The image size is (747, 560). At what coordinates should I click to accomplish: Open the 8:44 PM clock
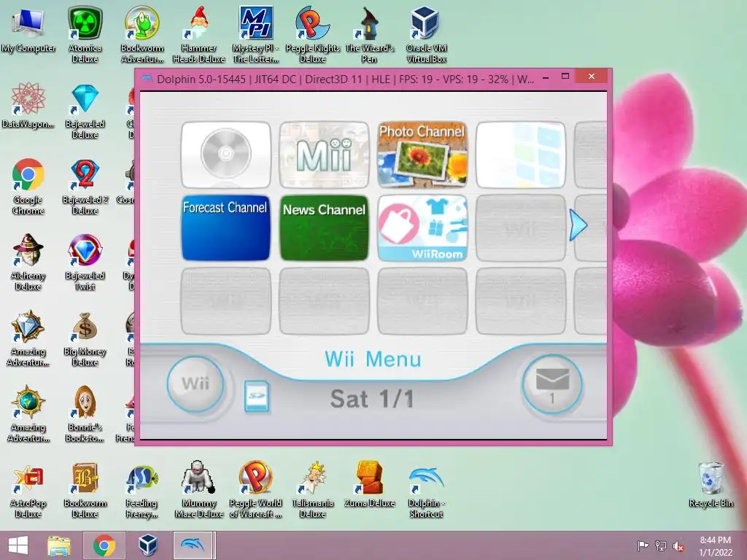(x=715, y=546)
